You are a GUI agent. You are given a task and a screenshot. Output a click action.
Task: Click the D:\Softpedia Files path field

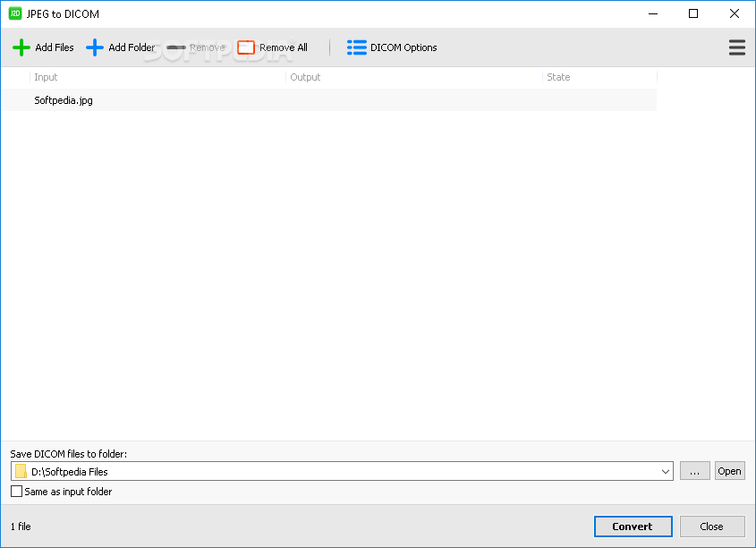pyautogui.click(x=342, y=471)
